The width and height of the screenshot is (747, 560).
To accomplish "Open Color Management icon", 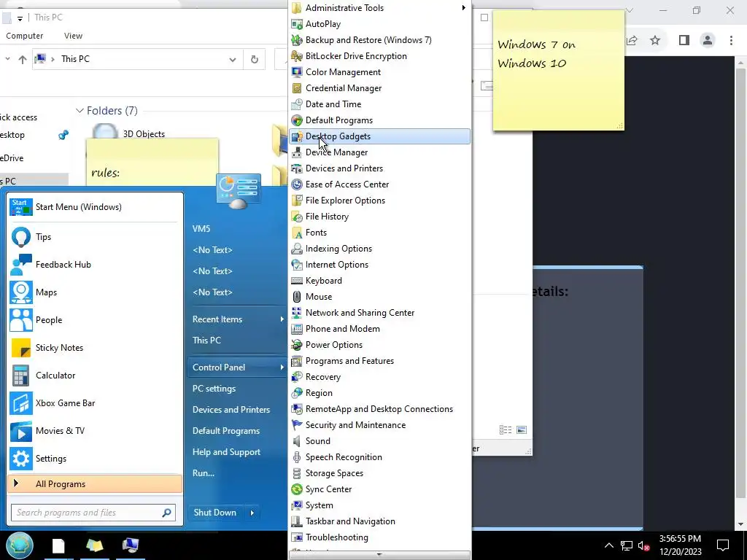I will click(x=297, y=72).
